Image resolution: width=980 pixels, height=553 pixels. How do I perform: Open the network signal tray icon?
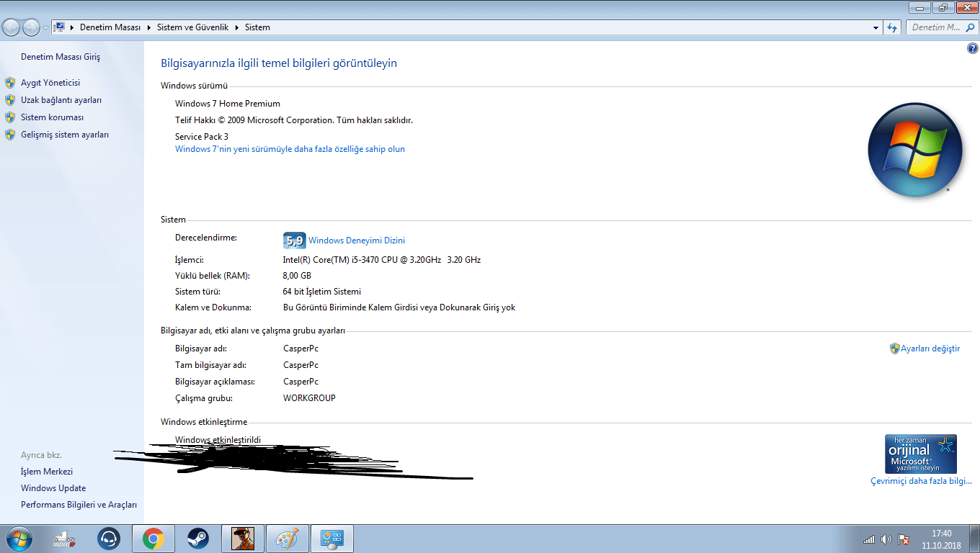[869, 539]
